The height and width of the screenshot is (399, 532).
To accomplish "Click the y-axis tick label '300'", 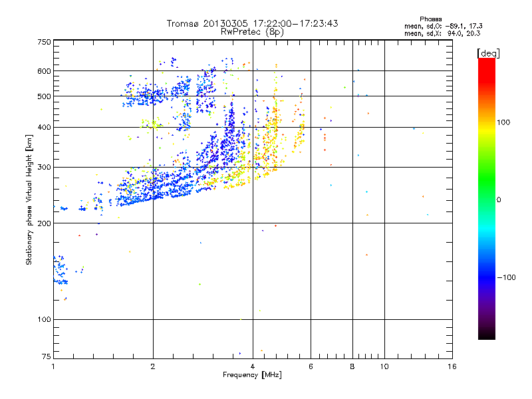I will click(x=44, y=168).
